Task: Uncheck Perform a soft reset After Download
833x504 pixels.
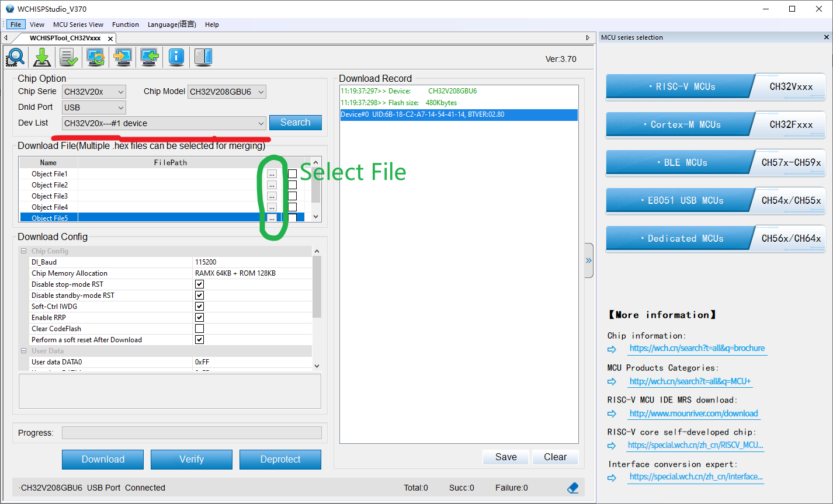Action: coord(199,340)
